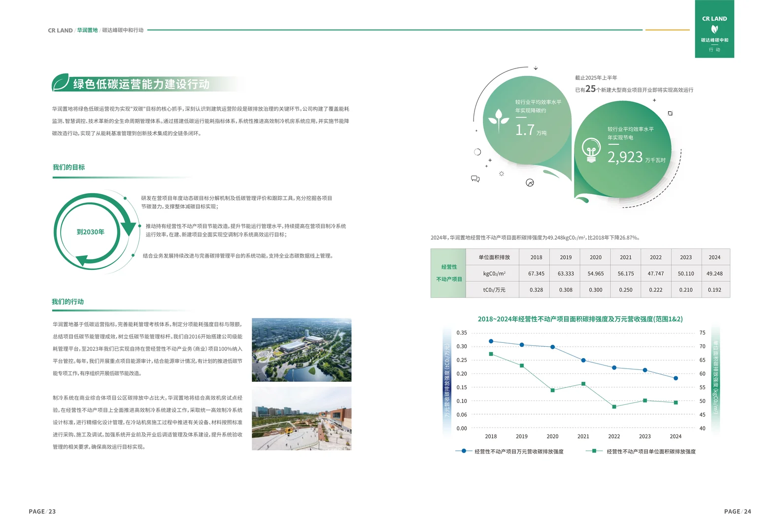Click the chat bubbles icon below the infographic arc
This screenshot has width=779, height=532.
coord(475,179)
